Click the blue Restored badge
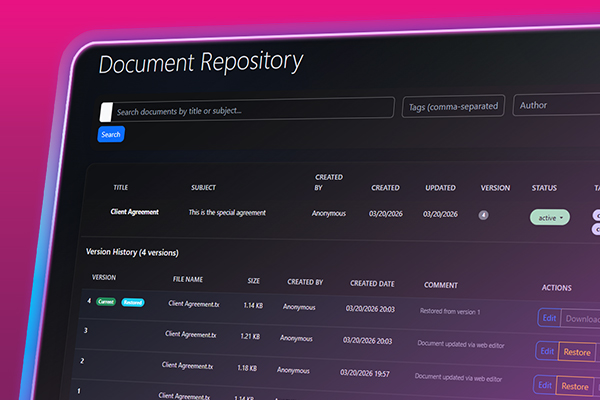Viewport: 600px width, 400px height. point(132,302)
